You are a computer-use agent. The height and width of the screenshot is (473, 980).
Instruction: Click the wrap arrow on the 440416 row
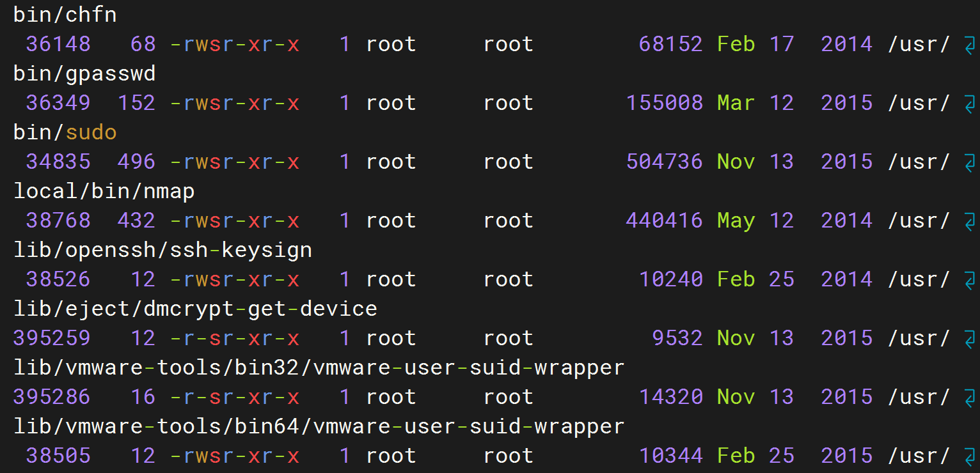pyautogui.click(x=969, y=221)
